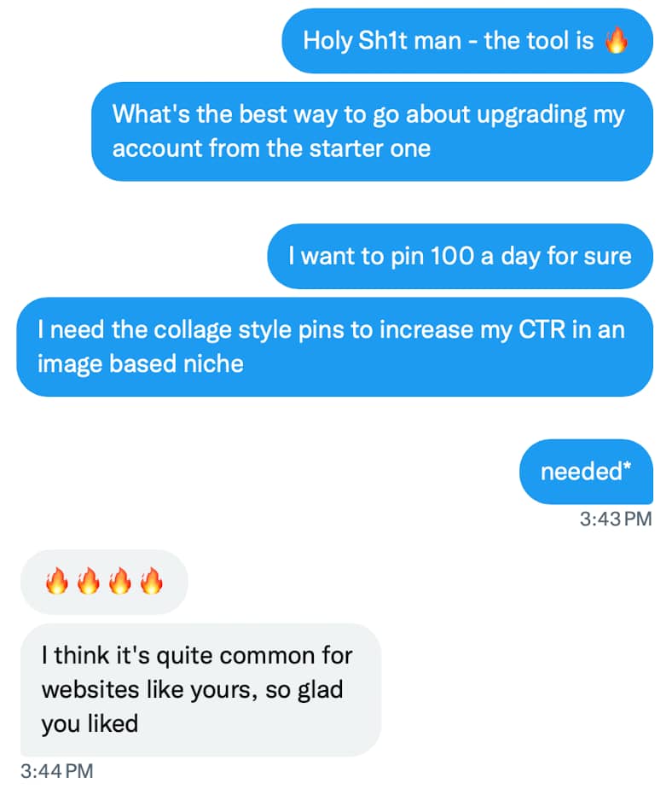Select the 'Holy Sh1t man' message bubble
672x795 pixels.
tap(467, 41)
